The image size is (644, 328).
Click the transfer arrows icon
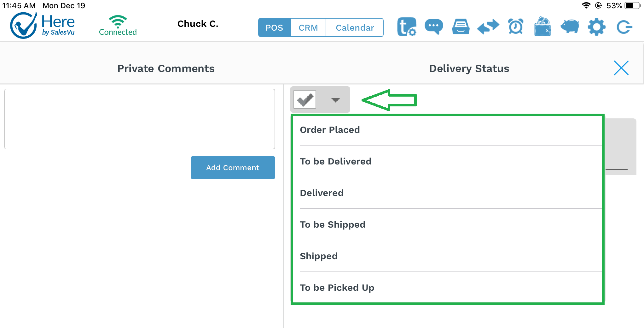[x=488, y=27]
